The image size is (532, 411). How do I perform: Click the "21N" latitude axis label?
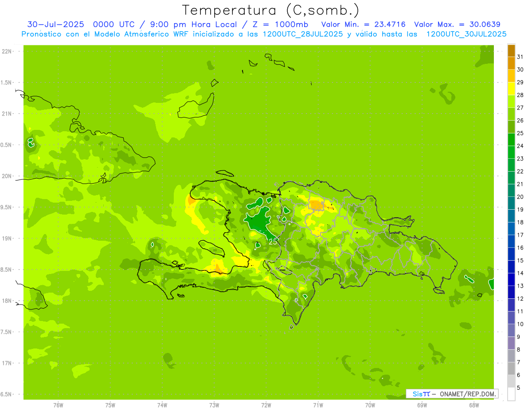[6, 114]
